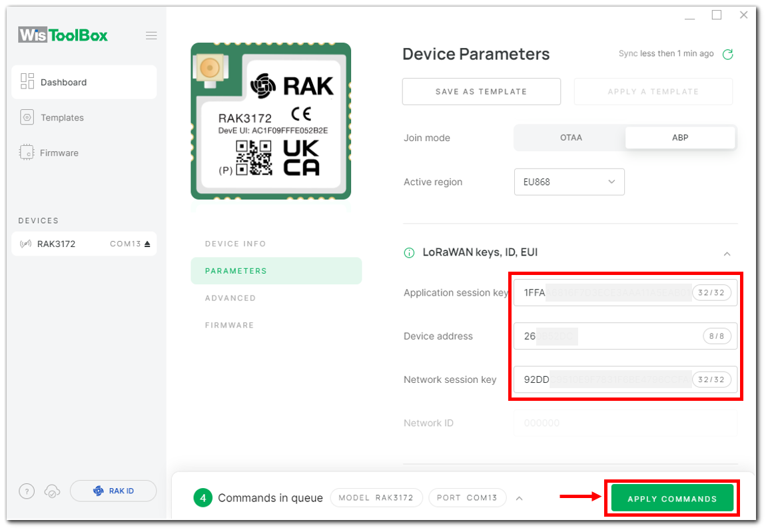Click Save As Template button

coord(482,91)
